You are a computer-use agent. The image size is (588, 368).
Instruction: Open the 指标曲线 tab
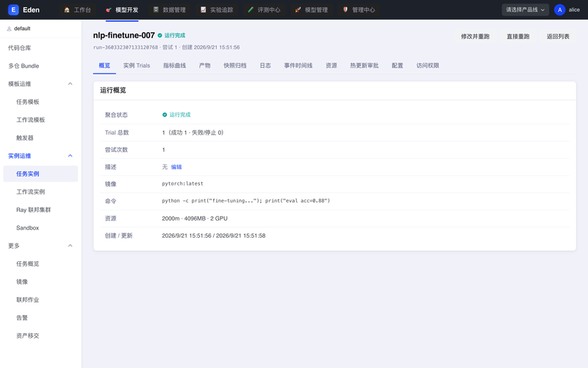point(174,66)
